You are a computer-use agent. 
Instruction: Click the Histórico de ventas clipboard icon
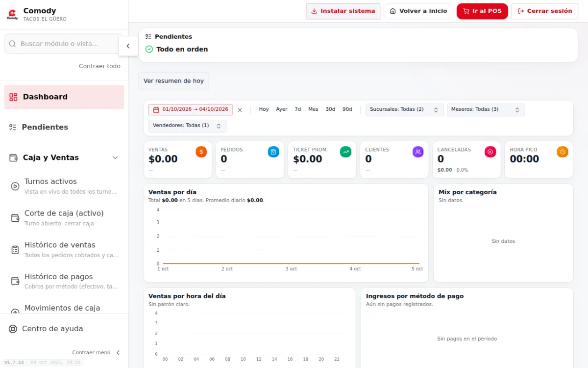[x=15, y=250]
